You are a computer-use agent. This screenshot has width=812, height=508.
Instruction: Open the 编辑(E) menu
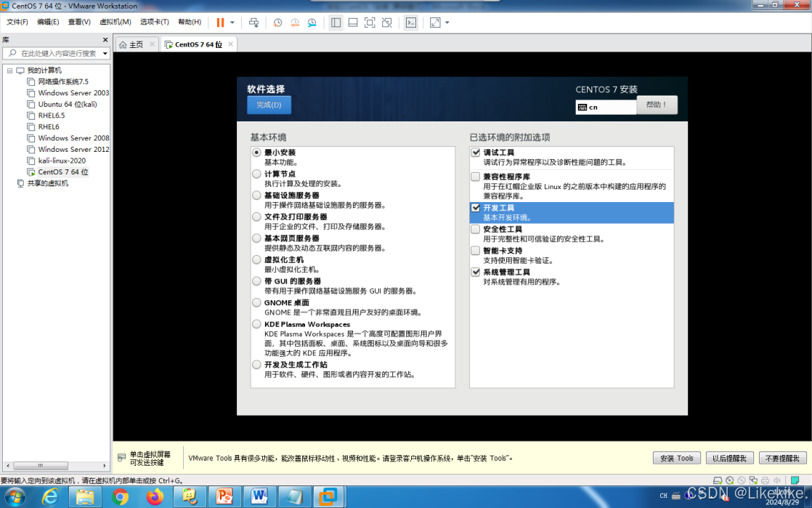pyautogui.click(x=48, y=22)
